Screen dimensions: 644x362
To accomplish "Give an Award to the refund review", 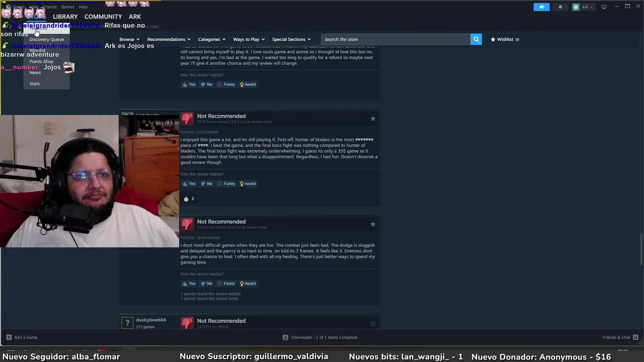I will (248, 84).
